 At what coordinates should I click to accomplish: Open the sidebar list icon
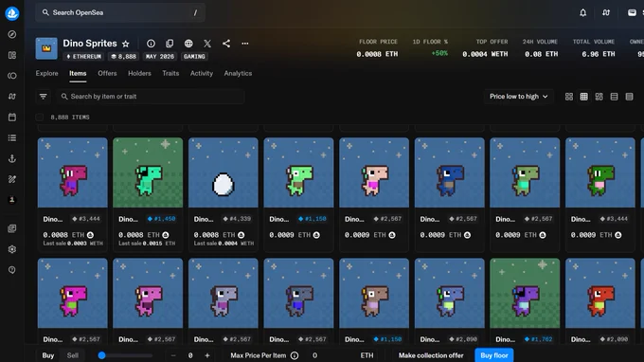point(12,138)
